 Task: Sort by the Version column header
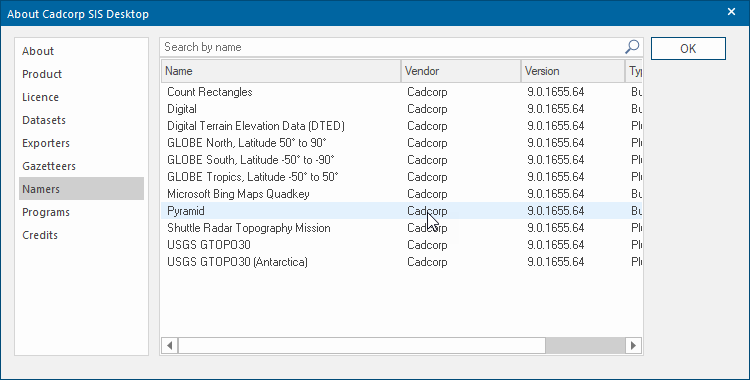point(573,71)
